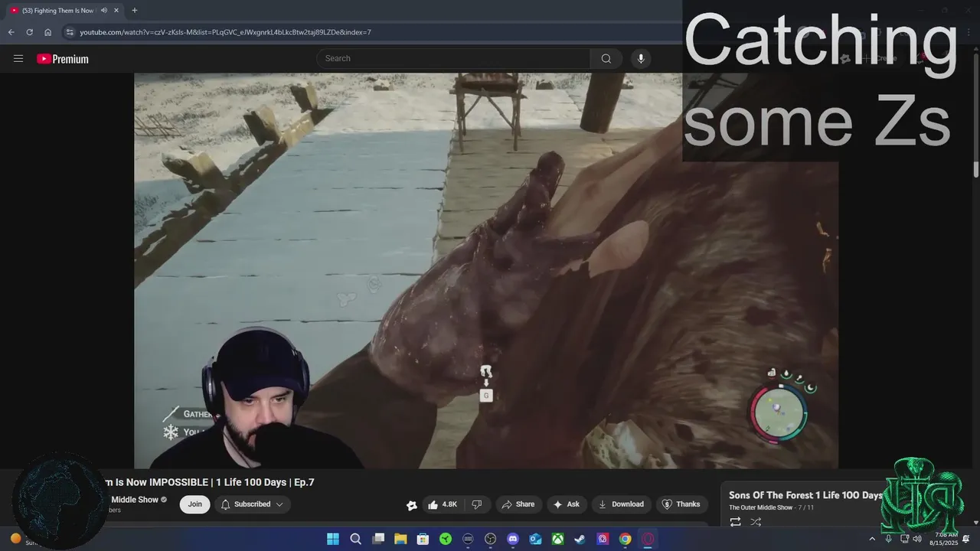Open Xbox app from taskbar
The width and height of the screenshot is (980, 551).
click(x=558, y=539)
